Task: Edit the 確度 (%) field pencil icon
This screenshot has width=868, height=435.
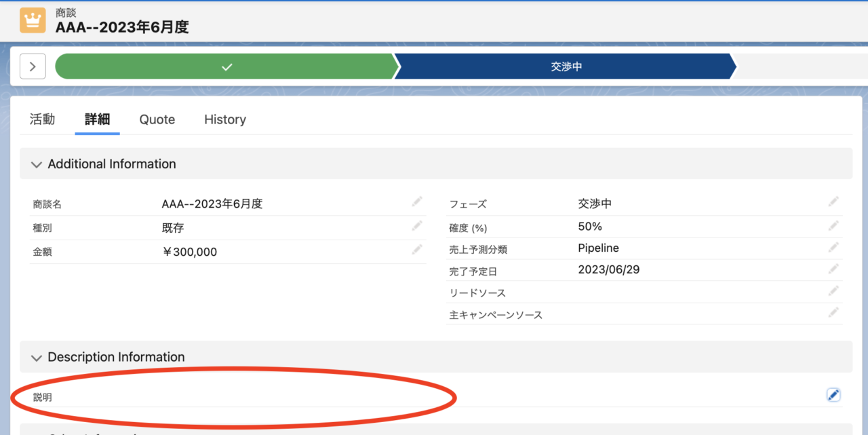Action: (x=833, y=225)
